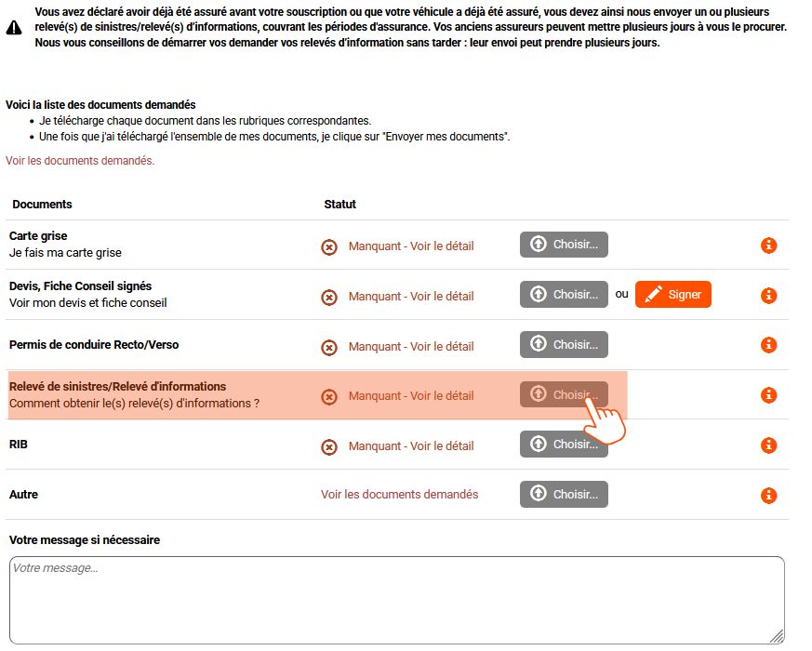The image size is (812, 651).
Task: Click Choisir for Devis, Fiche Conseil signés
Action: click(564, 294)
